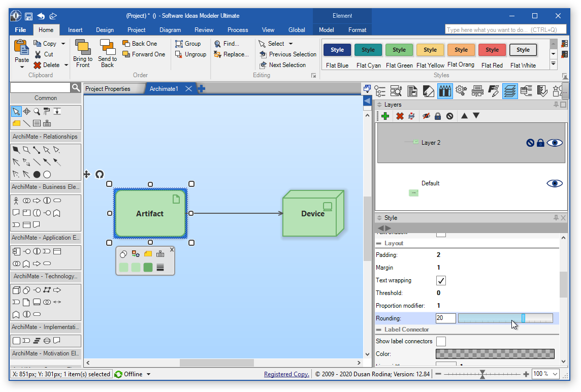Add a new diagram tab with plus
Viewport: 581px width, 392px height.
(x=202, y=88)
